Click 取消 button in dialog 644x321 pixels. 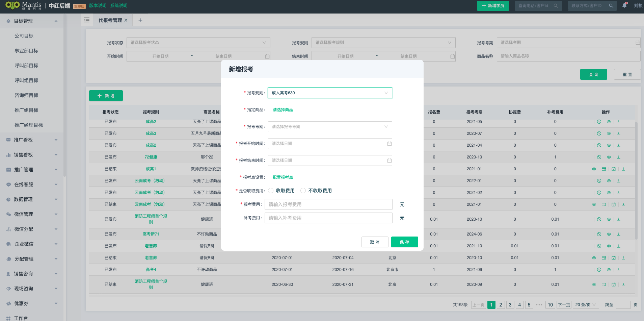(375, 242)
